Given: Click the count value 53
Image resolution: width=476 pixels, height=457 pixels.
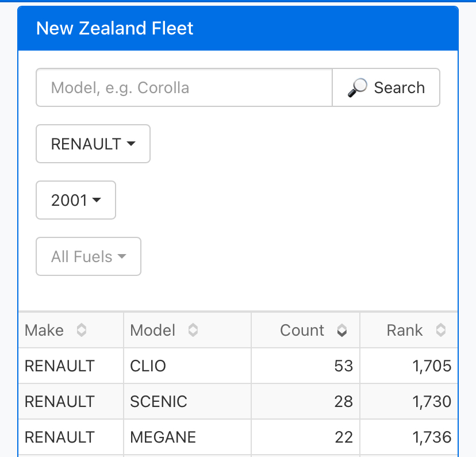Looking at the screenshot, I should click(343, 366).
